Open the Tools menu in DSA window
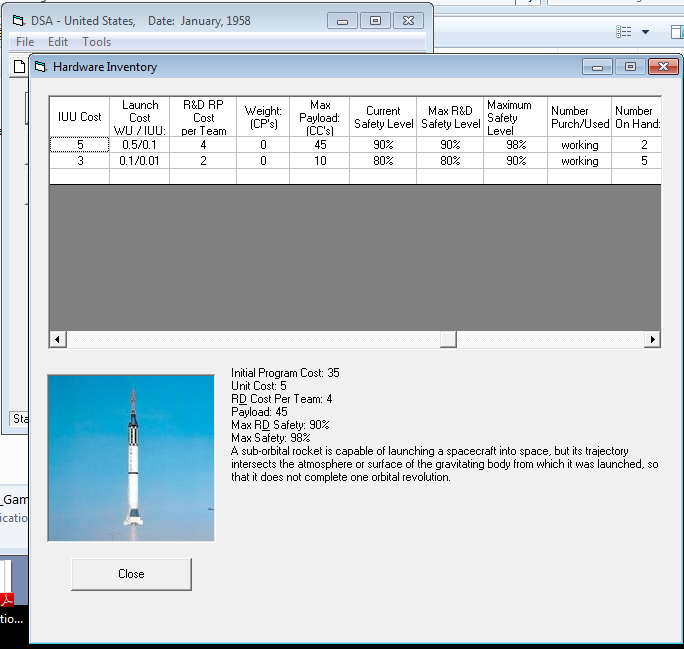Image resolution: width=684 pixels, height=649 pixels. tap(96, 42)
